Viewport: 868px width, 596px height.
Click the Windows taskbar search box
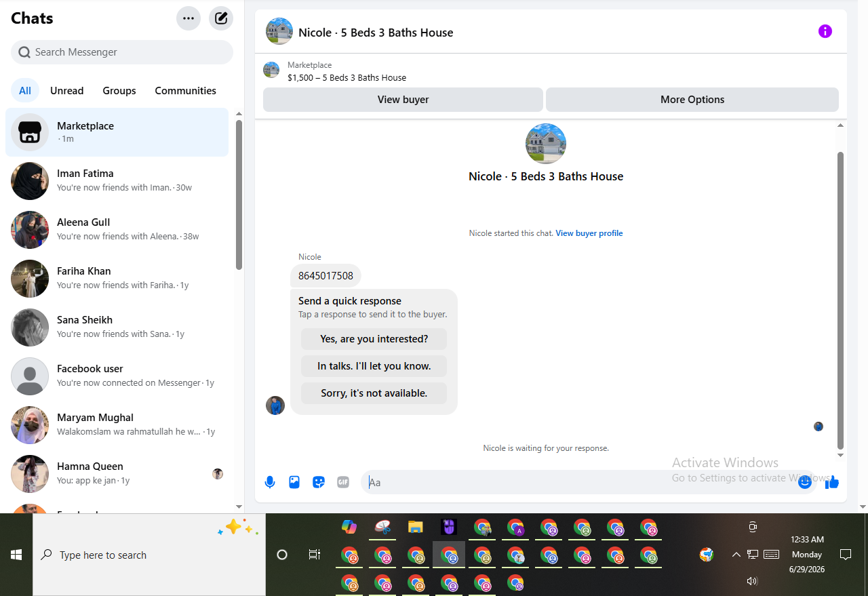tap(149, 555)
